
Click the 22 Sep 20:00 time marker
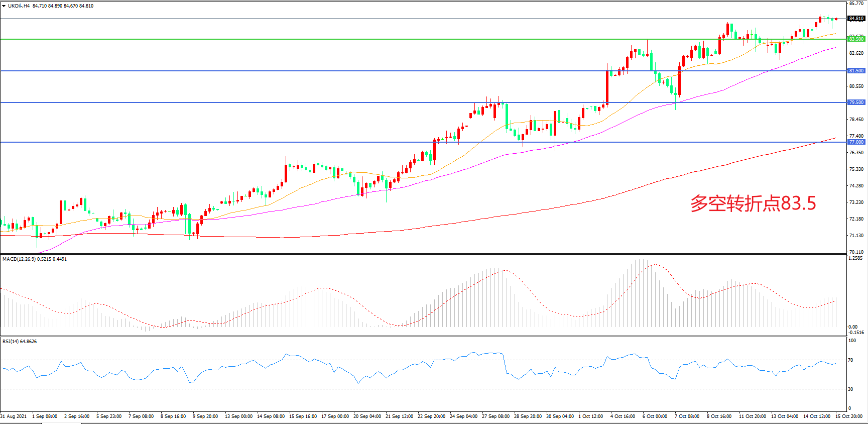(x=431, y=416)
